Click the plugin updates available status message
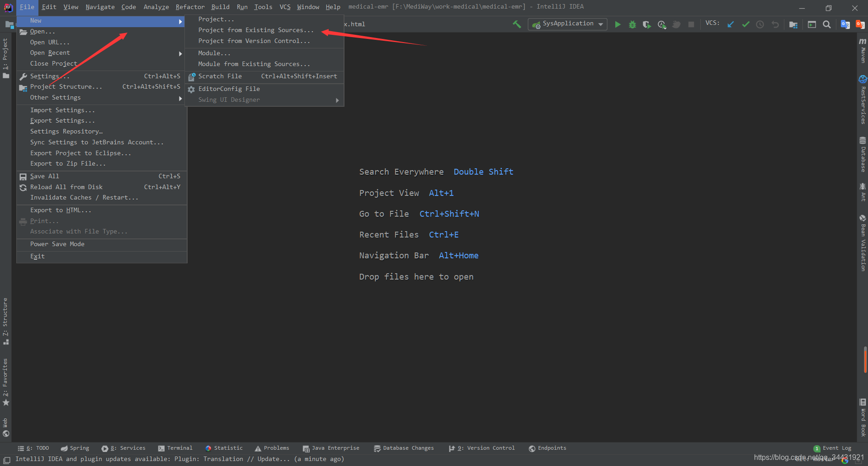Screen dimensions: 868x466 point(179,459)
